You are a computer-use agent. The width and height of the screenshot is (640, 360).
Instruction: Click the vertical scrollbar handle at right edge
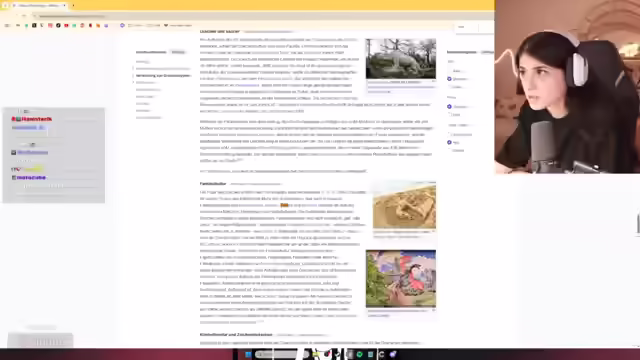click(638, 223)
